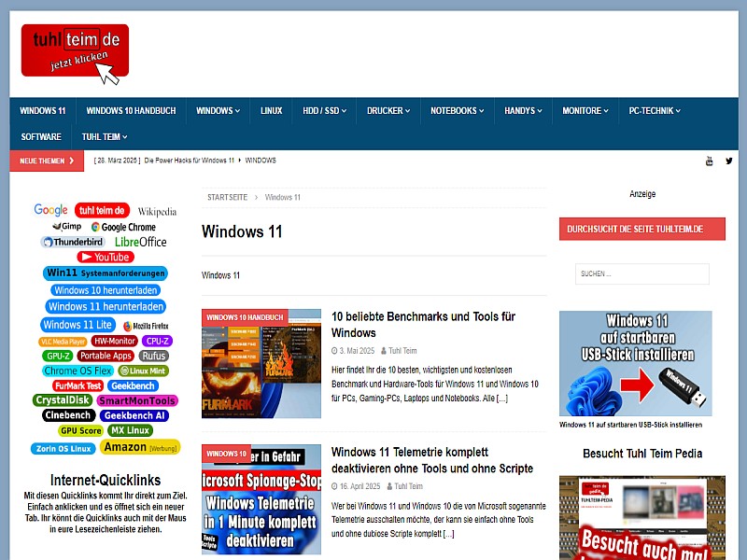Screen dimensions: 747x560
Task: Click the yellow Amazon Werbung badge
Action: (x=140, y=447)
